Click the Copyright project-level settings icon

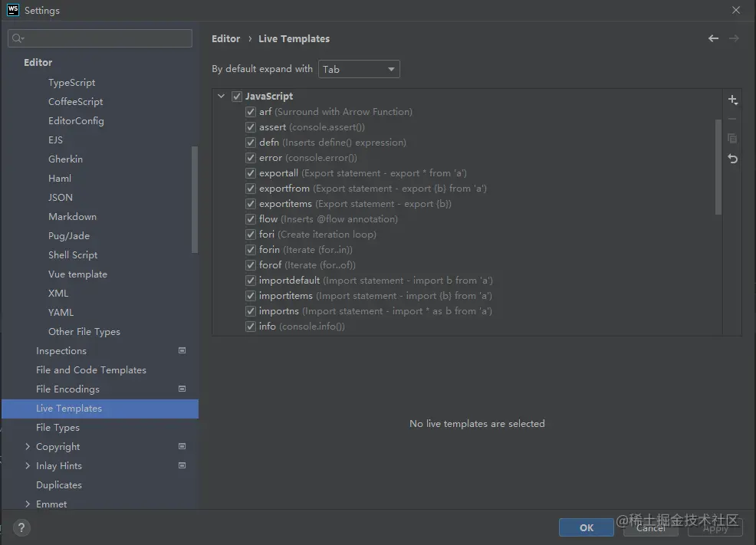tap(182, 446)
